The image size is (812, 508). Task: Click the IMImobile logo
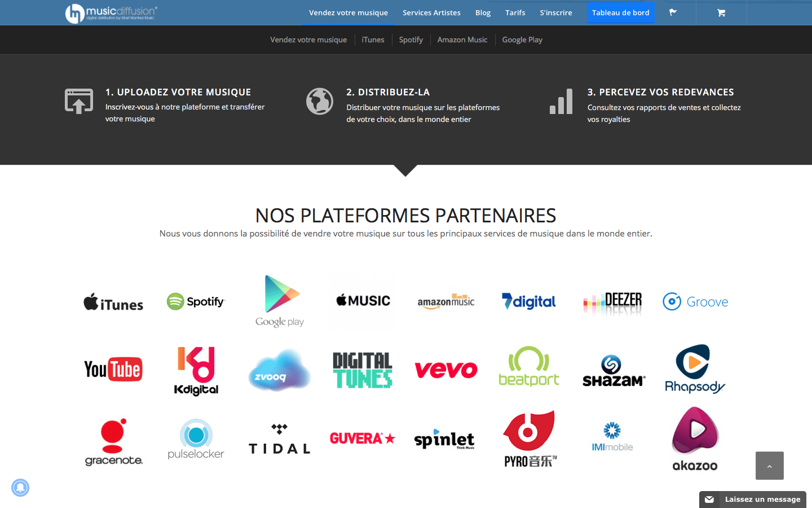click(x=612, y=437)
